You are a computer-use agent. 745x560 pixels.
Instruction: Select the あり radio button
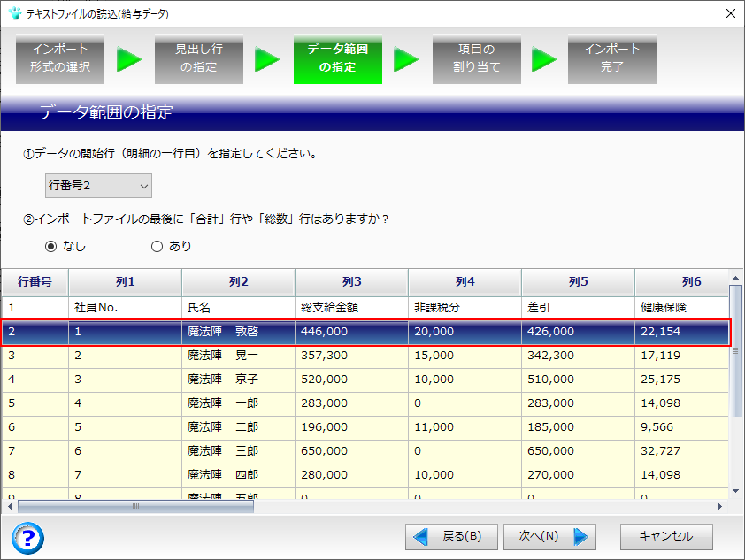(157, 247)
